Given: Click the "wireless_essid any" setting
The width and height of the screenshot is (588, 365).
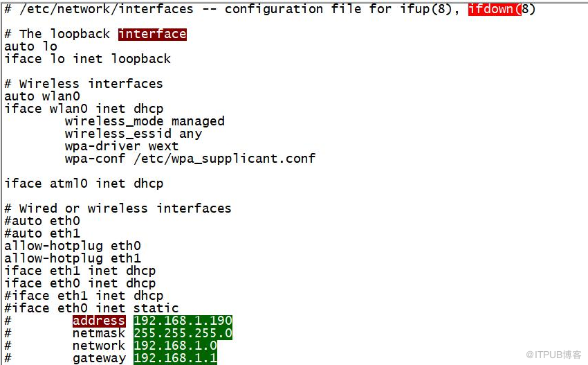Looking at the screenshot, I should click(134, 134).
